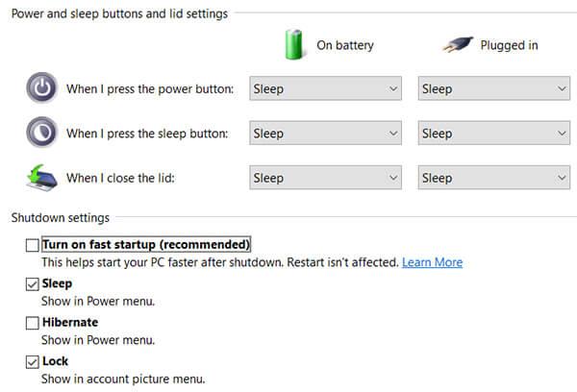Open the Learn More link
This screenshot has height=392, width=577.
point(432,262)
